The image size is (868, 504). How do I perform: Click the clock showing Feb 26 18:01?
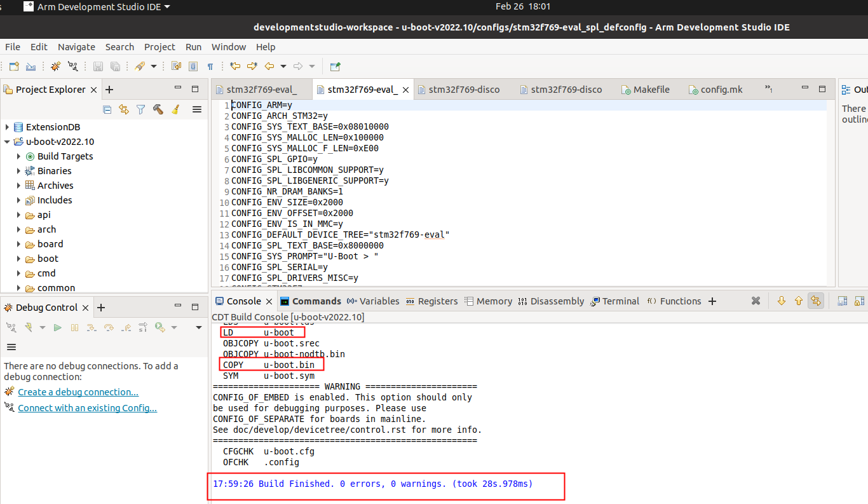tap(522, 6)
